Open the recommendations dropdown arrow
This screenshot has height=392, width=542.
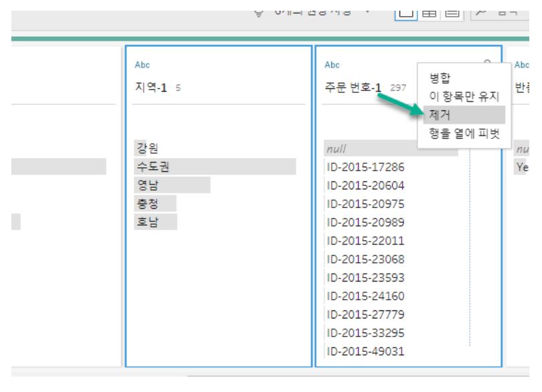367,9
